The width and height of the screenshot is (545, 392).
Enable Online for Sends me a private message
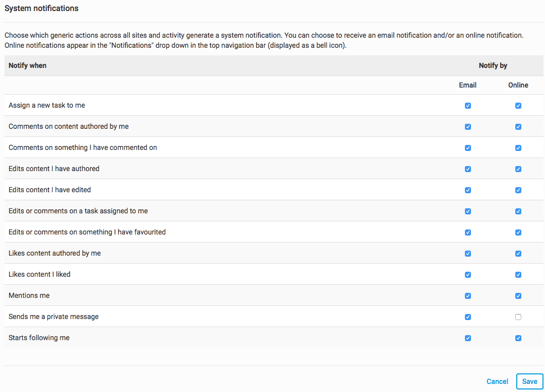[x=518, y=317]
